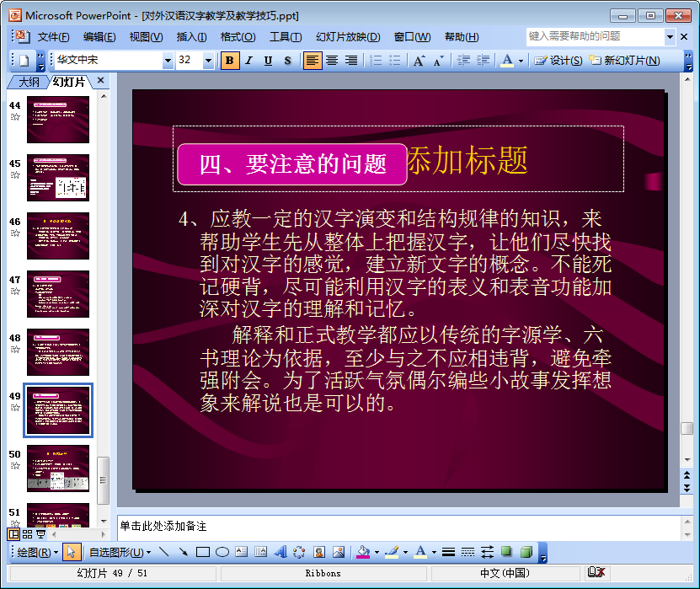Center align text
Viewport: 700px width, 589px height.
332,61
